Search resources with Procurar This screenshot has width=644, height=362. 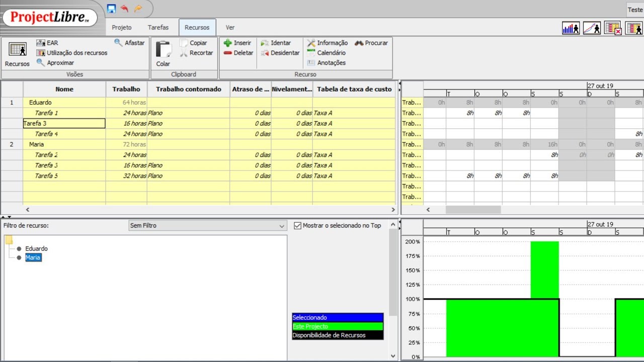tap(371, 43)
